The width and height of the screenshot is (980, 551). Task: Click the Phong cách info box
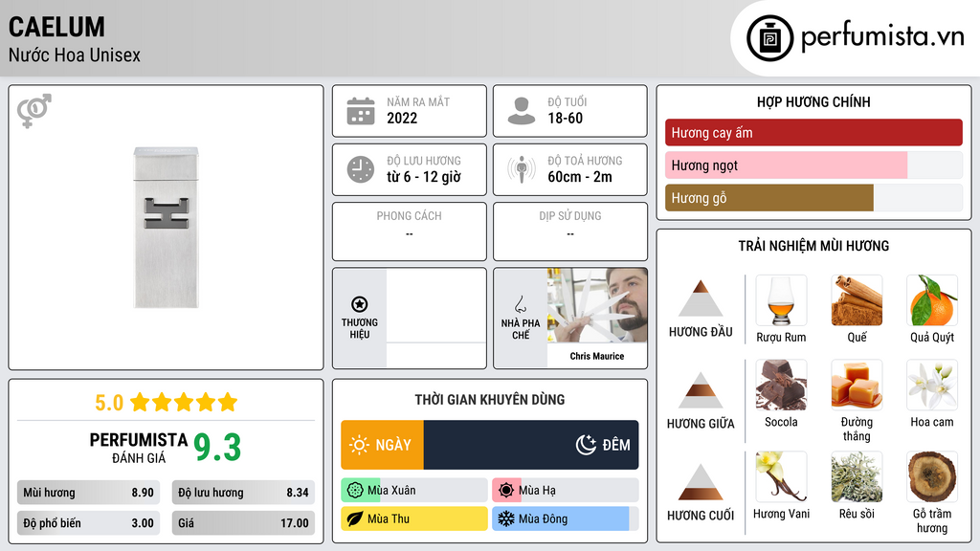410,231
